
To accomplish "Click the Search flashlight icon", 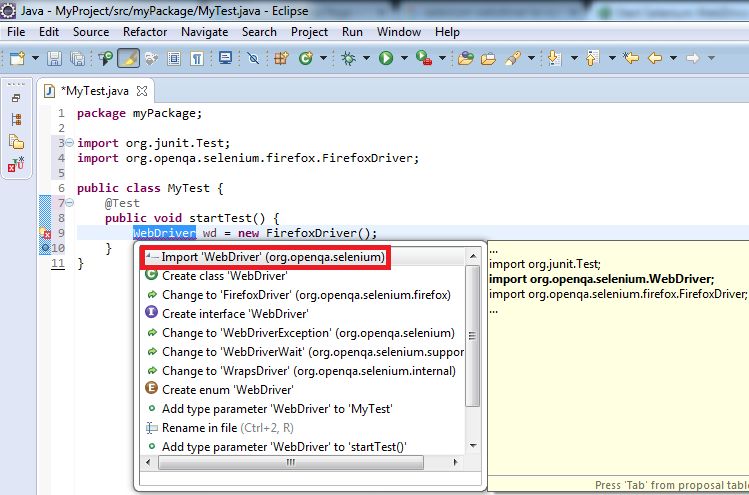I will point(513,58).
